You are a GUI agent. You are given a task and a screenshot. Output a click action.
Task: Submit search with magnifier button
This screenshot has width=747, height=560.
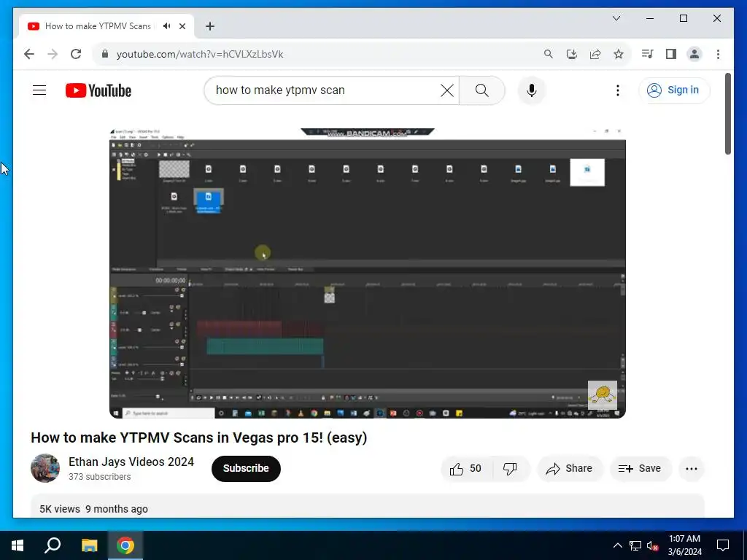481,90
